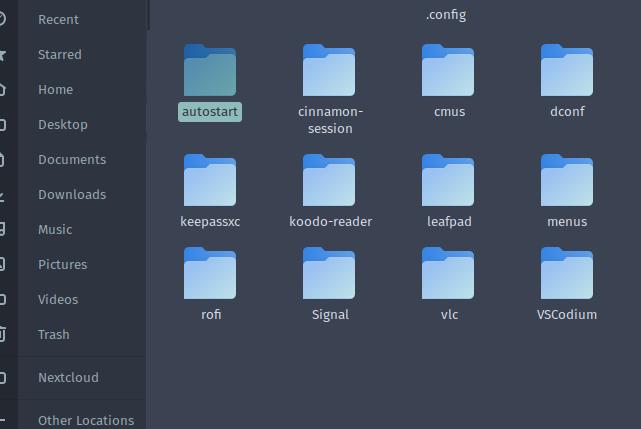Open the cmus folder
This screenshot has height=429, width=641.
(x=448, y=71)
